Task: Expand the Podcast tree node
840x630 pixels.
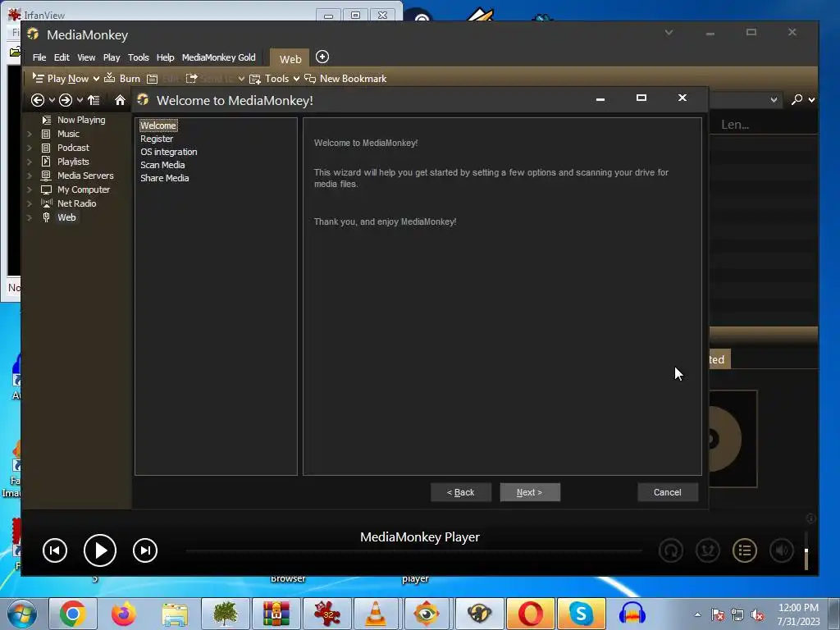Action: point(30,148)
